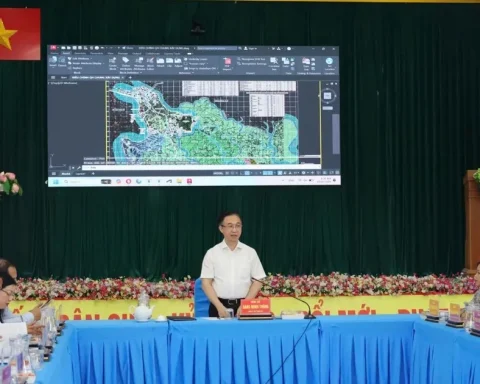The image size is (480, 384).
Task: Select the Adjust reference tool
Action: tap(178, 62)
